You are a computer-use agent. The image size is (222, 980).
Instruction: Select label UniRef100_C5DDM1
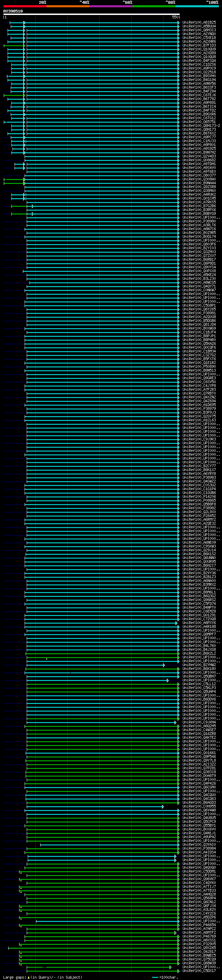[x=199, y=872]
